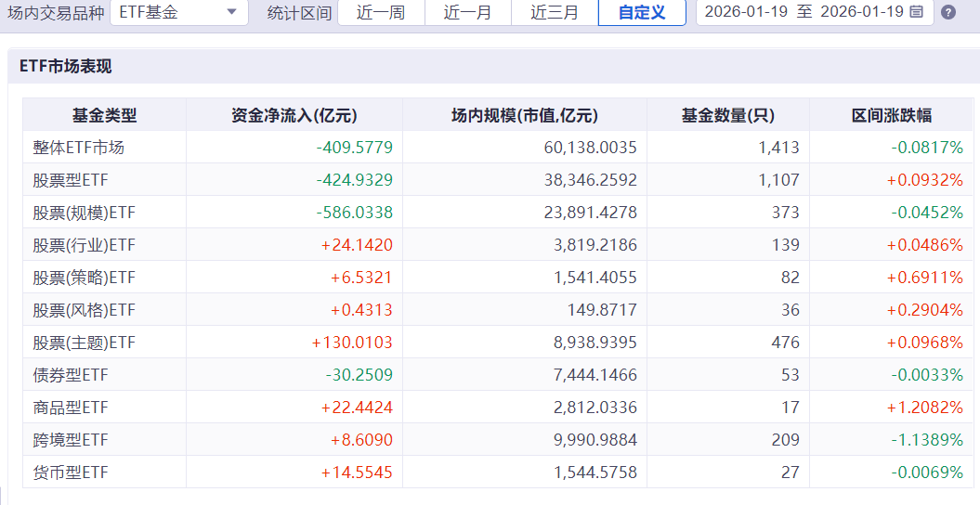
Task: Open the date range input field
Action: point(815,12)
